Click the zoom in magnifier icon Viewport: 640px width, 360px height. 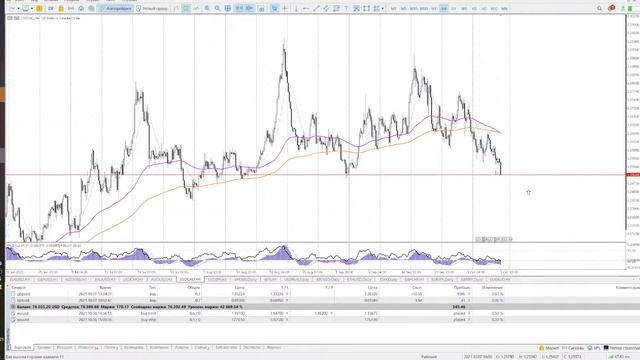tap(207, 9)
